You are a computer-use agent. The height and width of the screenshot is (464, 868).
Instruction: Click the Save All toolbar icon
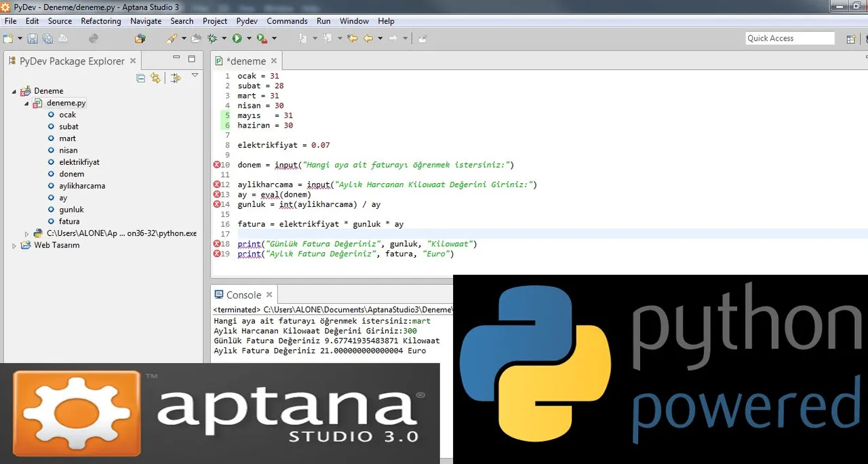[x=47, y=39]
